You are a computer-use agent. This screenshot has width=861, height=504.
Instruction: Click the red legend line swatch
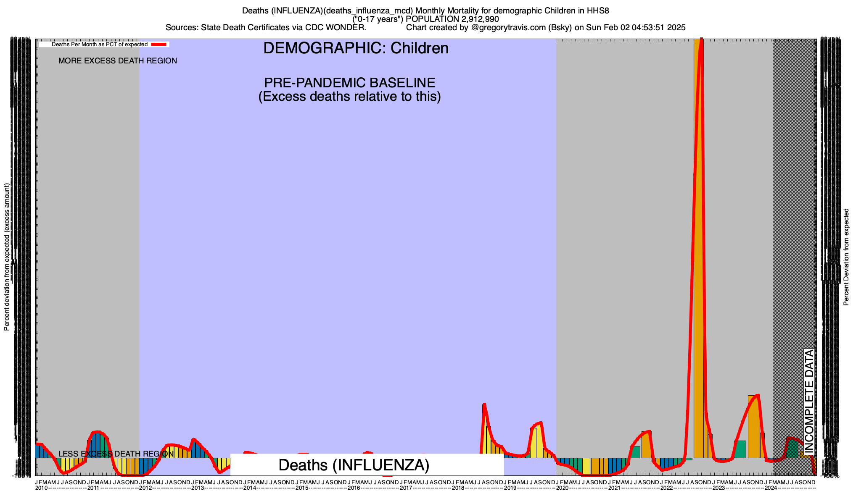[x=159, y=44]
